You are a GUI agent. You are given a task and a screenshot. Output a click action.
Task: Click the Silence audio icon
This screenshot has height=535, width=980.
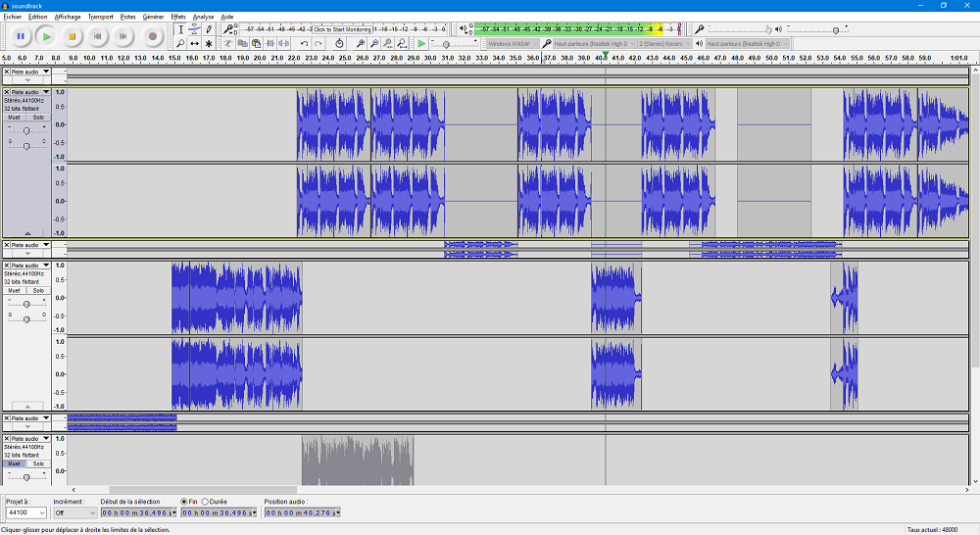(x=284, y=44)
